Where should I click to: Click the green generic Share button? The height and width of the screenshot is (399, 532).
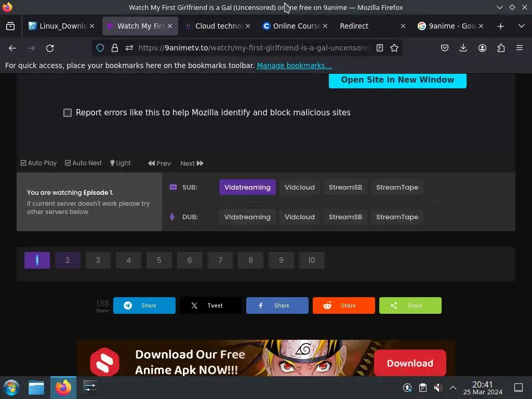coord(410,305)
